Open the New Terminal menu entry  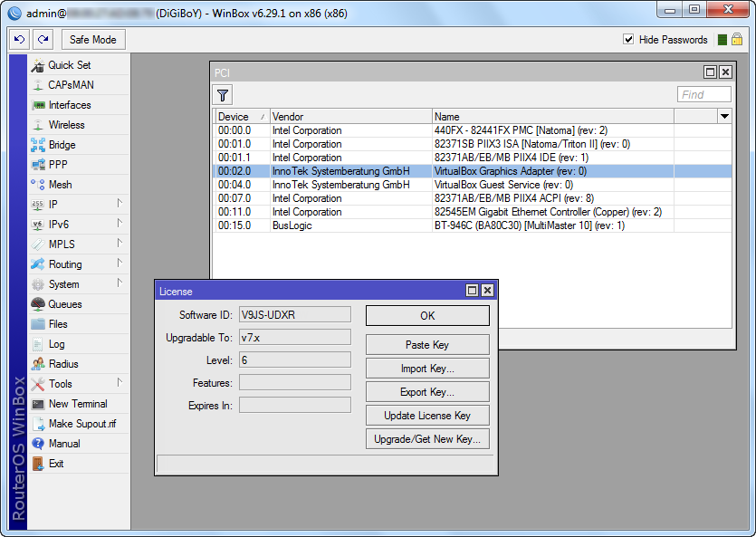click(x=78, y=404)
